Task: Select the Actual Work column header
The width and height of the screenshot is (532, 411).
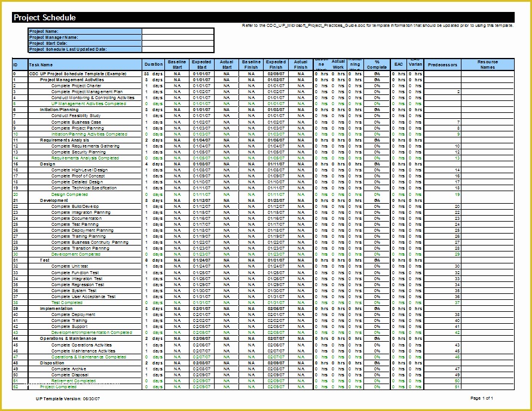Action: pyautogui.click(x=338, y=65)
